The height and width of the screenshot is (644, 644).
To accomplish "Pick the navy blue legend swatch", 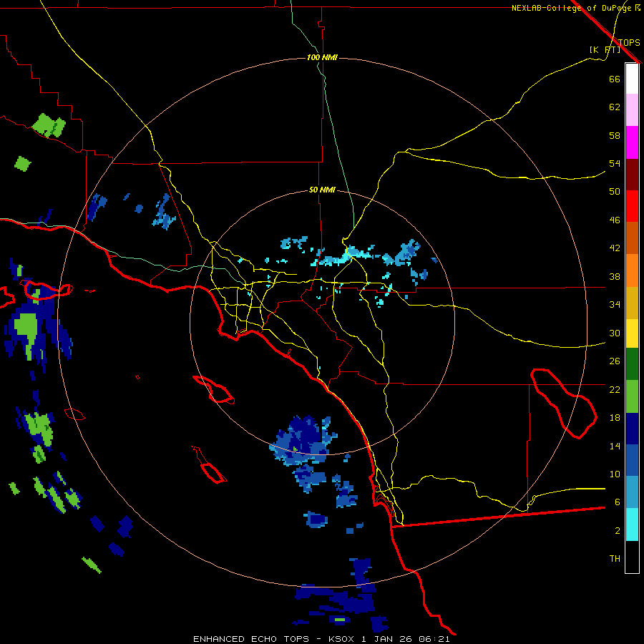I will [632, 428].
